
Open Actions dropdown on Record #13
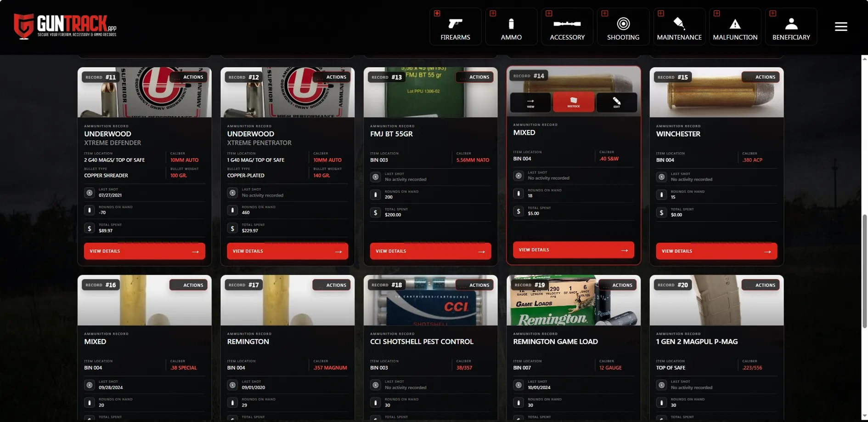point(474,77)
